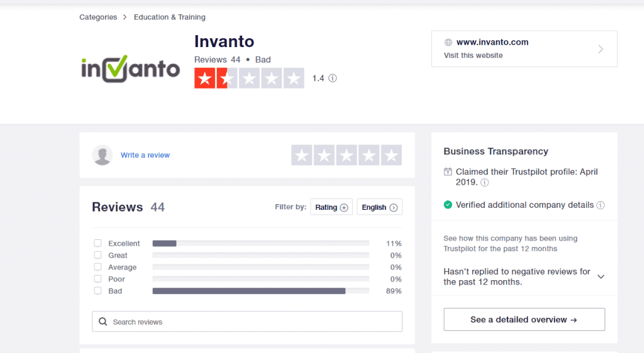The width and height of the screenshot is (644, 353).
Task: Click green verified checkmark icon
Action: pos(448,205)
